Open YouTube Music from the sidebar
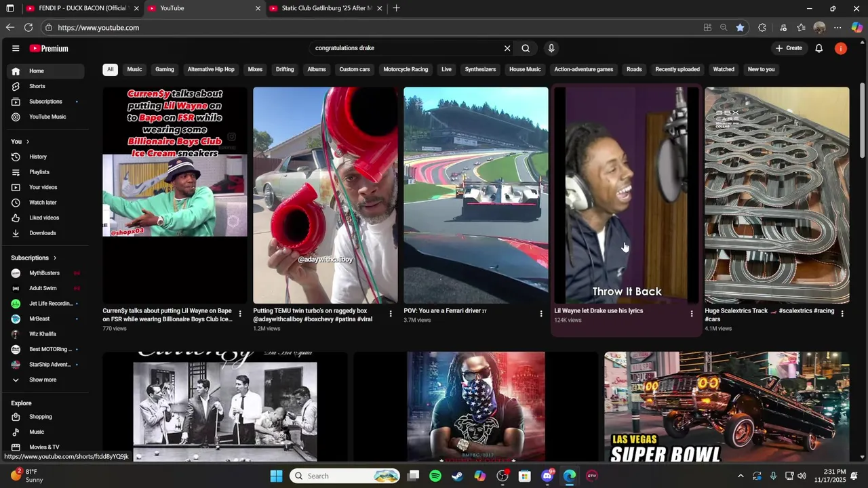This screenshot has height=488, width=868. 44,117
